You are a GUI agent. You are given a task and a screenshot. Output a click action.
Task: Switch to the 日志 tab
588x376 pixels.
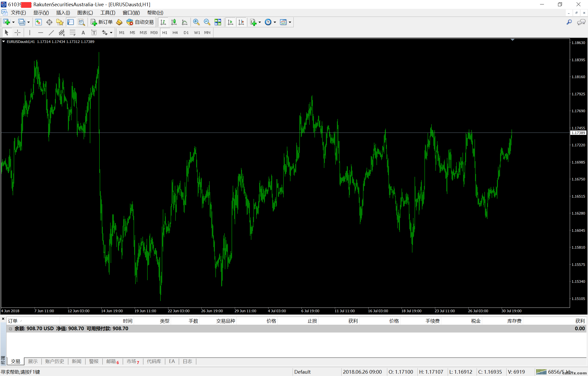pos(187,361)
